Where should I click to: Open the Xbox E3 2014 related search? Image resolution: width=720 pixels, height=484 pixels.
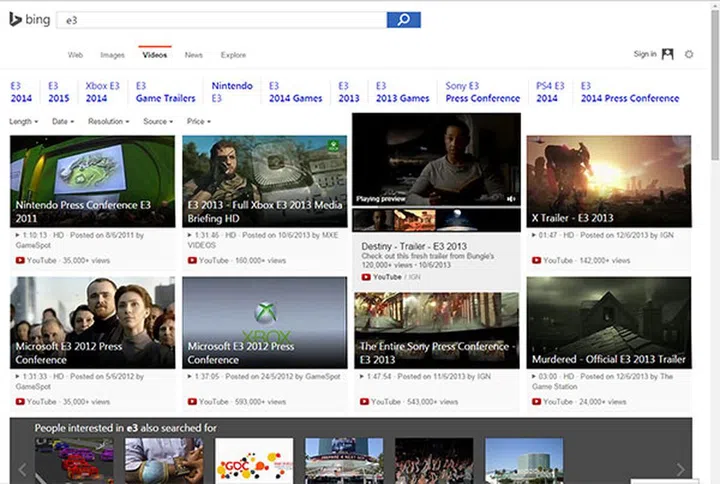(x=102, y=92)
